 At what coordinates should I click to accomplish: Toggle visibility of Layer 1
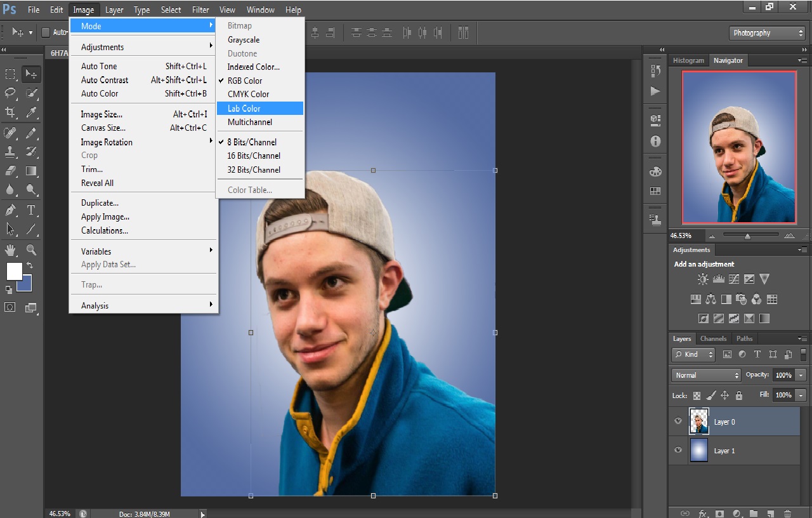[678, 450]
